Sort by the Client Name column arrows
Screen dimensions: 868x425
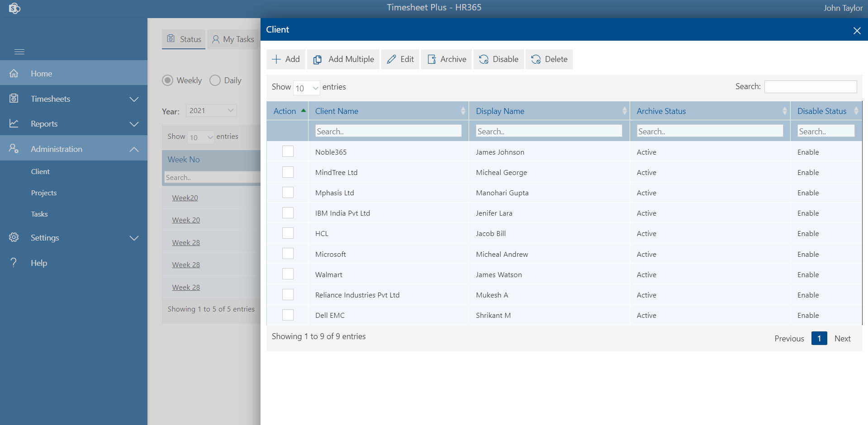pyautogui.click(x=462, y=110)
